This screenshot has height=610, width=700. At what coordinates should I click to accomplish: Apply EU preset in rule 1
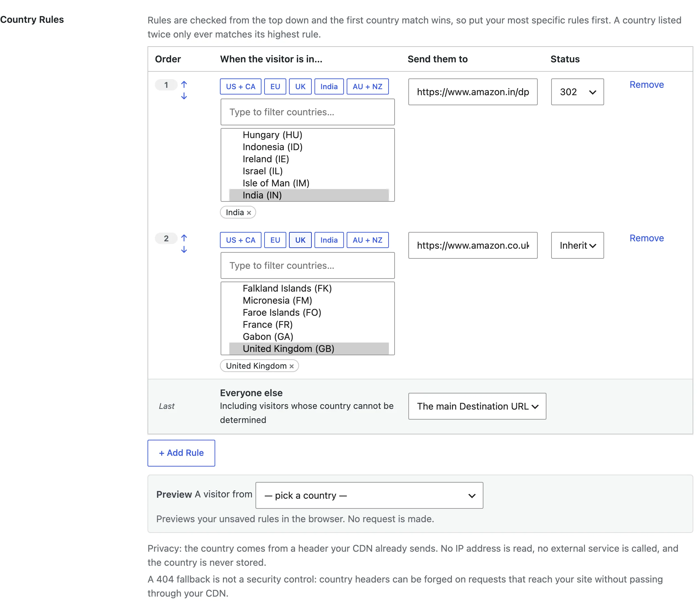tap(275, 86)
